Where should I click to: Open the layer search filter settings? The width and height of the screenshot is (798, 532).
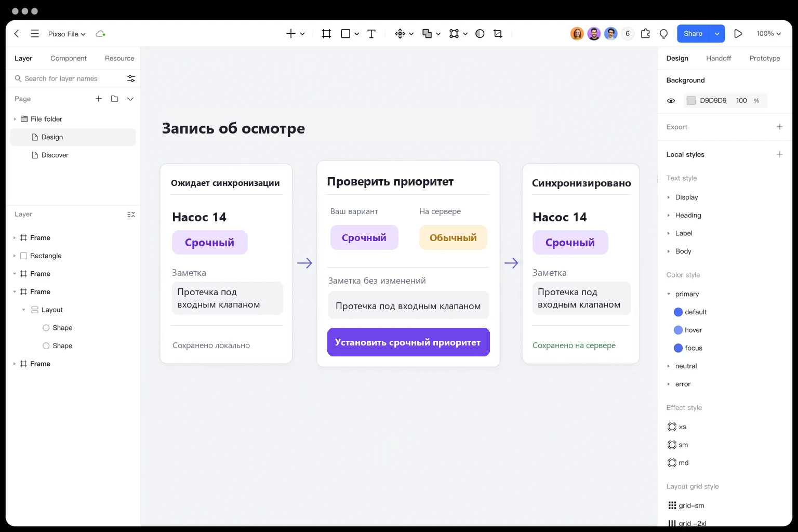pos(131,78)
